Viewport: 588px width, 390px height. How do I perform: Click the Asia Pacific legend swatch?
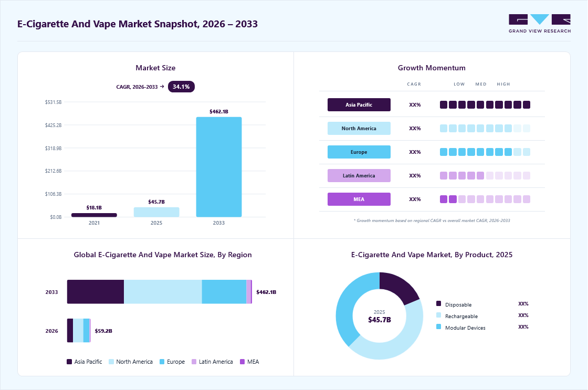click(x=69, y=362)
